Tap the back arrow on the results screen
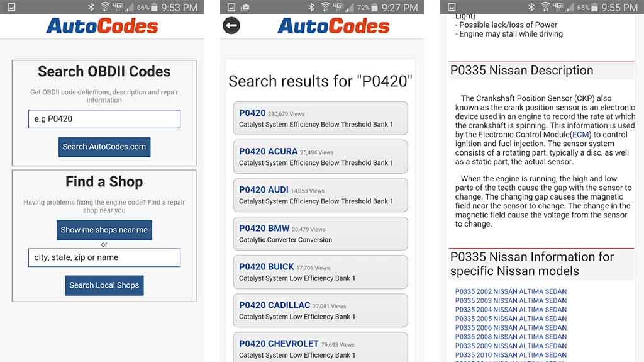This screenshot has width=644, height=362. tap(231, 26)
